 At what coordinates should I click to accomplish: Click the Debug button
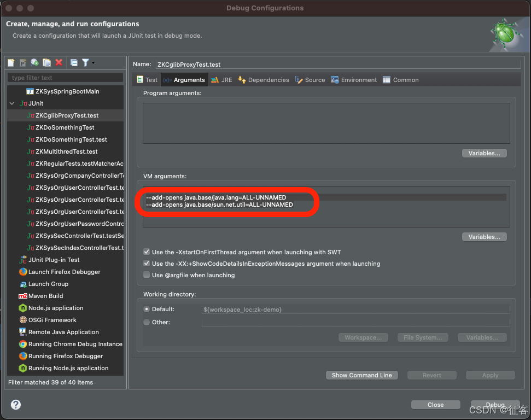[x=495, y=405]
